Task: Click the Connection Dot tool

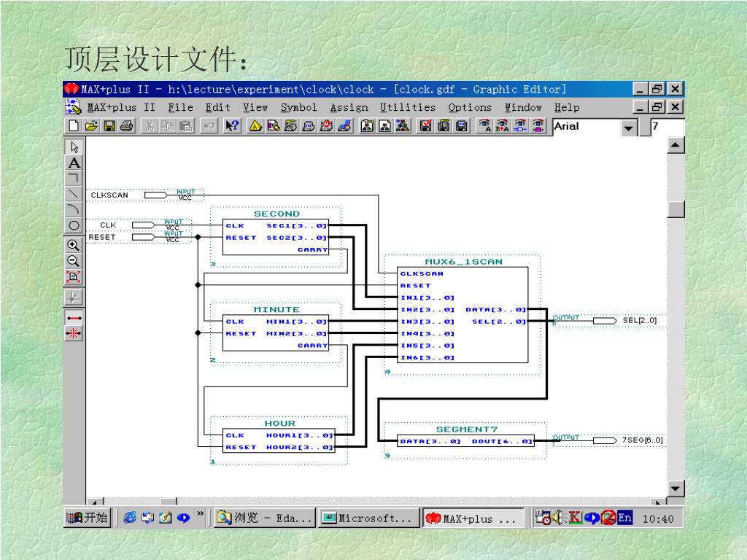Action: tap(74, 297)
